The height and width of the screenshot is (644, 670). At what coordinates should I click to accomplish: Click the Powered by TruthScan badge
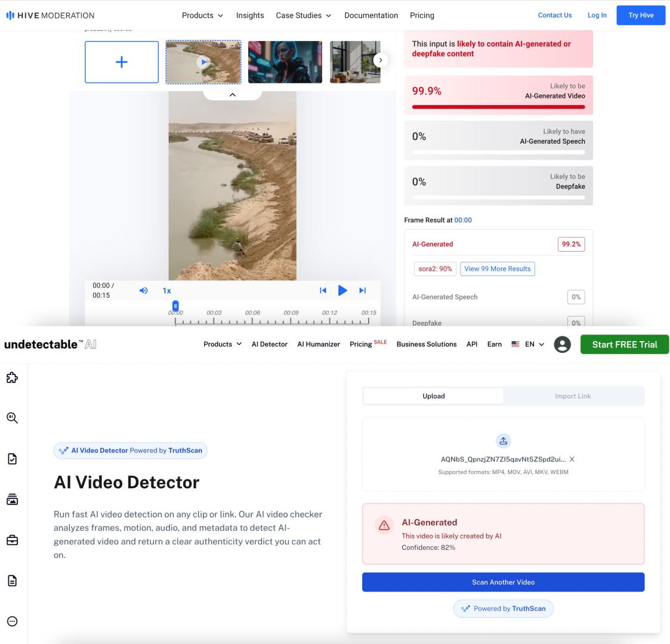pos(503,609)
